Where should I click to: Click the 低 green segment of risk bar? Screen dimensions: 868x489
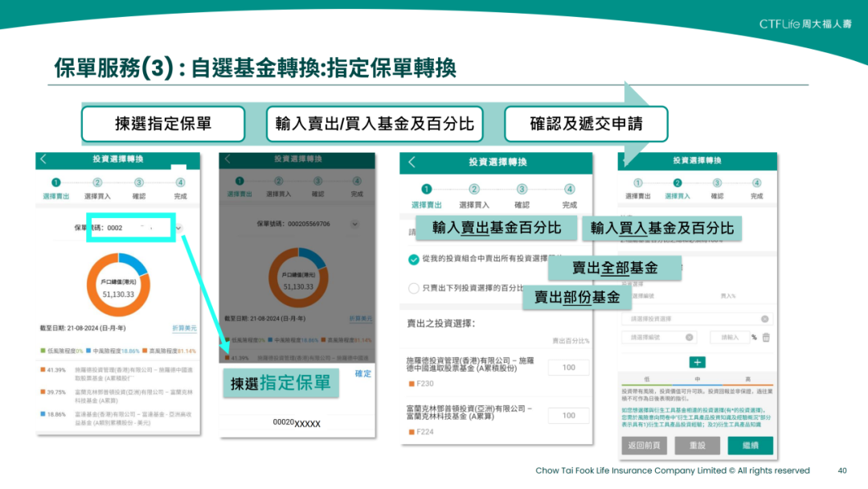click(x=646, y=384)
